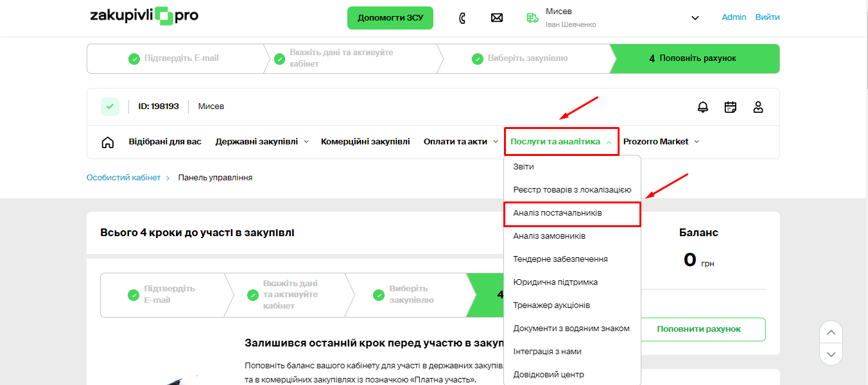Click the zakupivli.pro logo
The width and height of the screenshot is (868, 385).
144,15
